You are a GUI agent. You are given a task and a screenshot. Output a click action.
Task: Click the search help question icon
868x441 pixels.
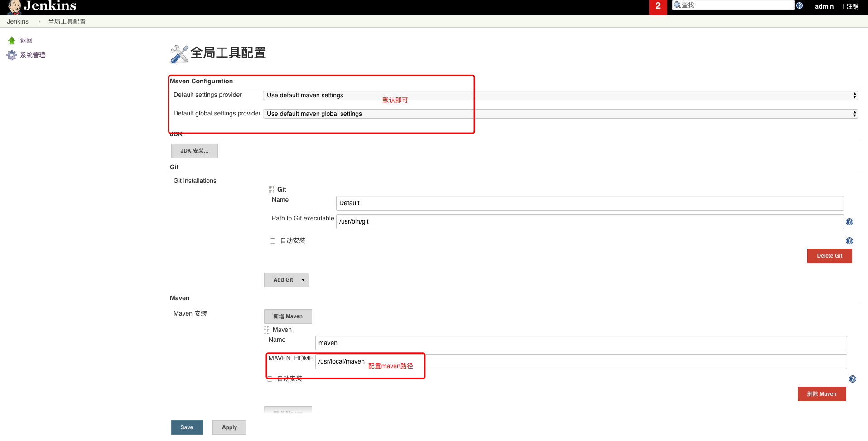click(x=800, y=5)
